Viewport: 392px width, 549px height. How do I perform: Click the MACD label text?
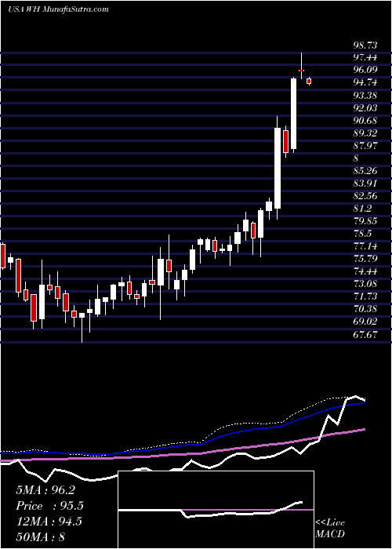tap(330, 534)
